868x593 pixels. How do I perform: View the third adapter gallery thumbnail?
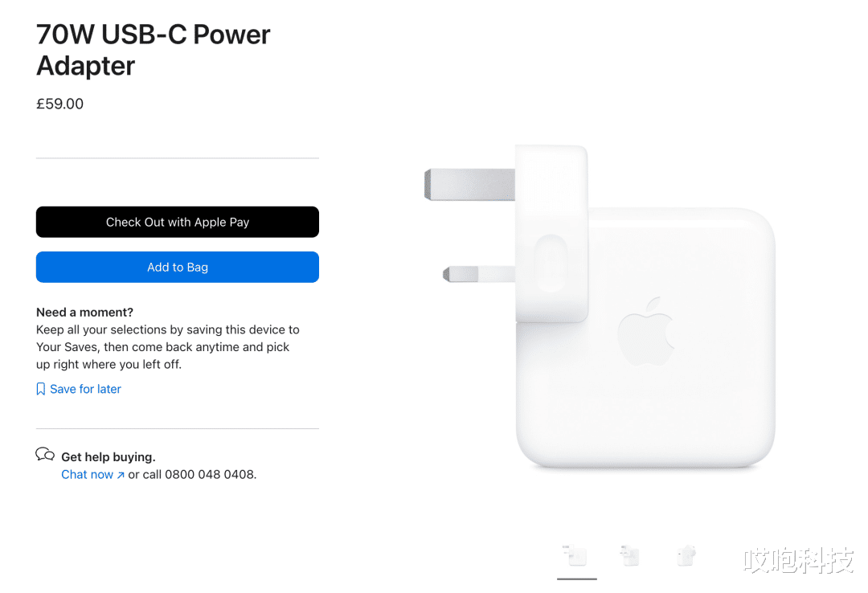[x=686, y=555]
